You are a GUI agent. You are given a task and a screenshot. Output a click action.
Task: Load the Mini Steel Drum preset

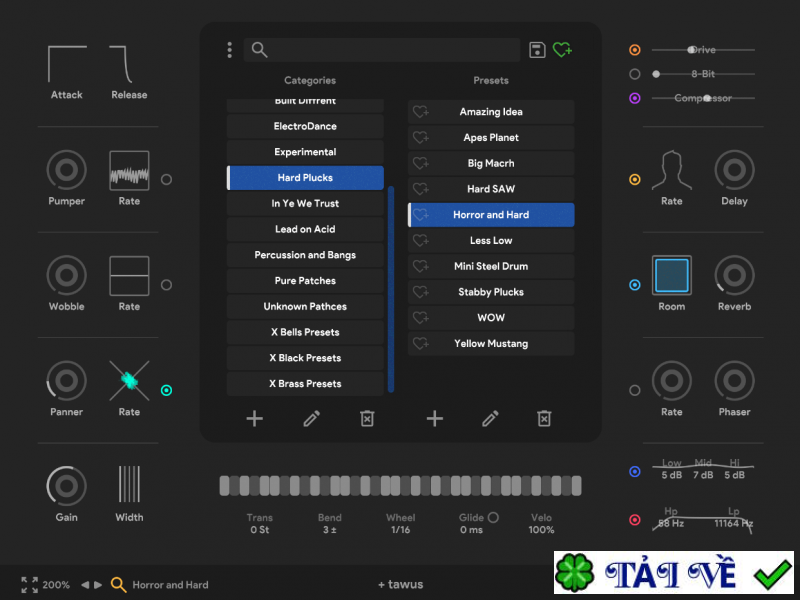pos(491,266)
